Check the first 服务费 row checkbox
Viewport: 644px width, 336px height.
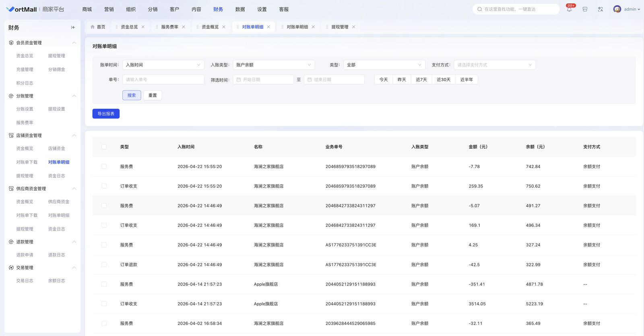pyautogui.click(x=104, y=166)
